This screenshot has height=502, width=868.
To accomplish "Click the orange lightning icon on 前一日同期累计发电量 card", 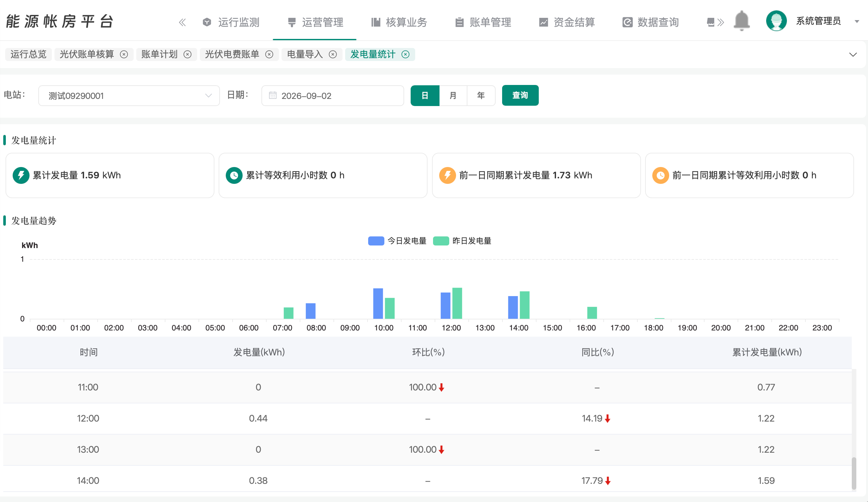I will coord(447,175).
